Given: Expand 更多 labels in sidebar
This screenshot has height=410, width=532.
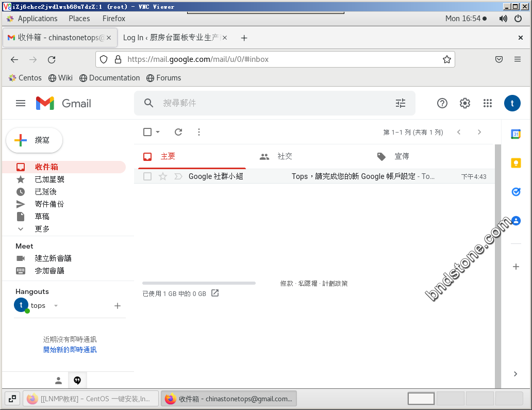Looking at the screenshot, I should point(42,229).
